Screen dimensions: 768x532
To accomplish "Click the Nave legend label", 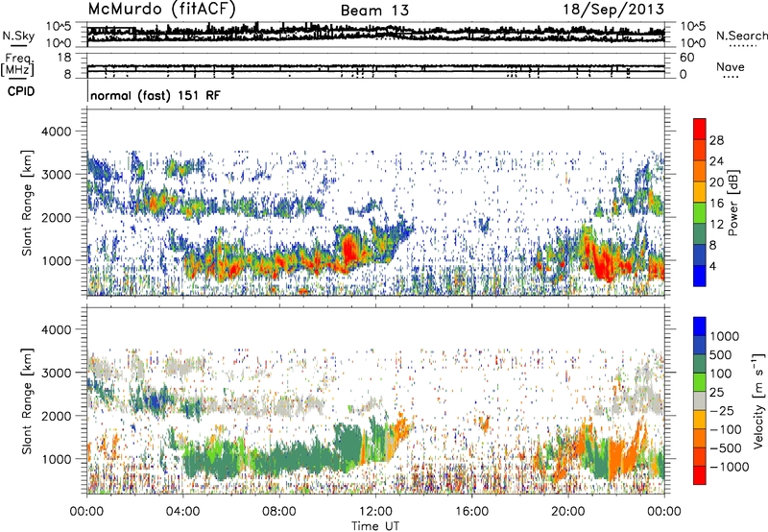I will pyautogui.click(x=731, y=67).
